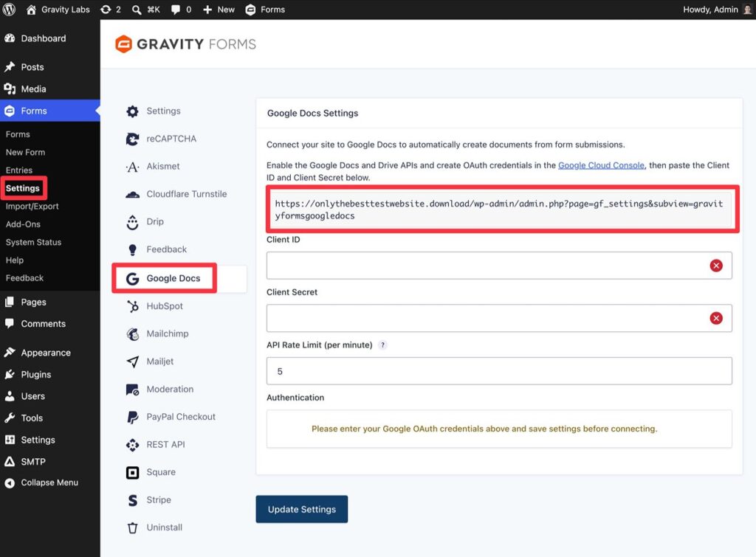Click the Admin avatar
The image size is (756, 557).
click(747, 10)
